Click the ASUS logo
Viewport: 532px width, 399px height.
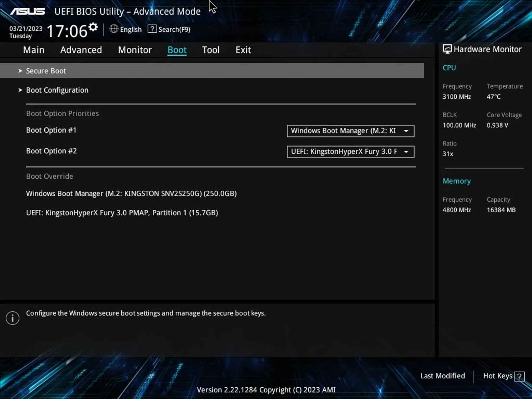point(27,11)
